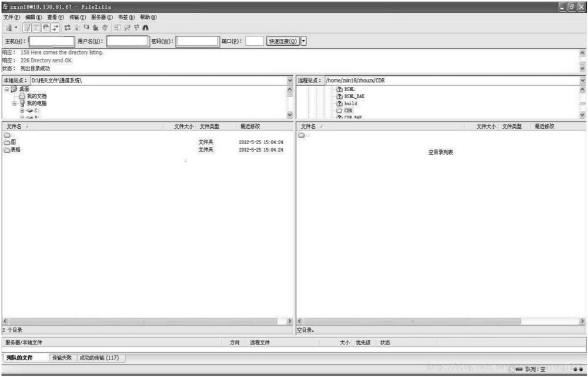Focus the 端口 port input field
Screen dimensions: 588x377
[x=255, y=41]
